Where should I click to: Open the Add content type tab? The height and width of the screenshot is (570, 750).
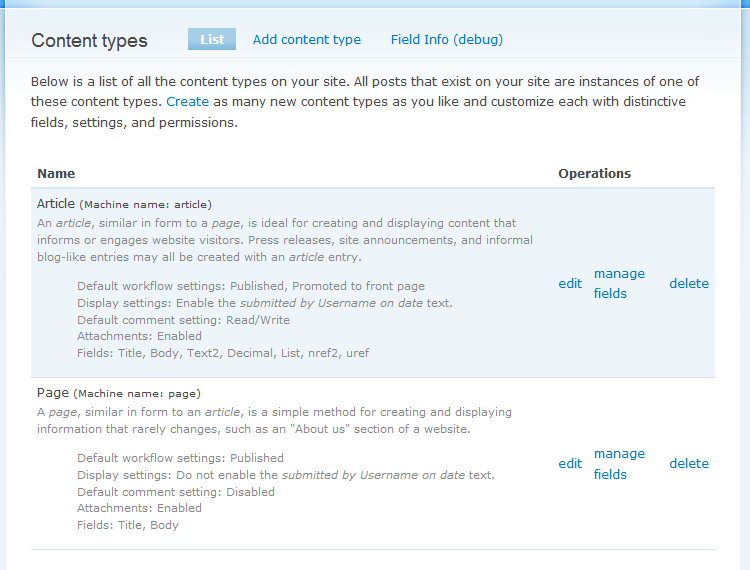click(307, 40)
